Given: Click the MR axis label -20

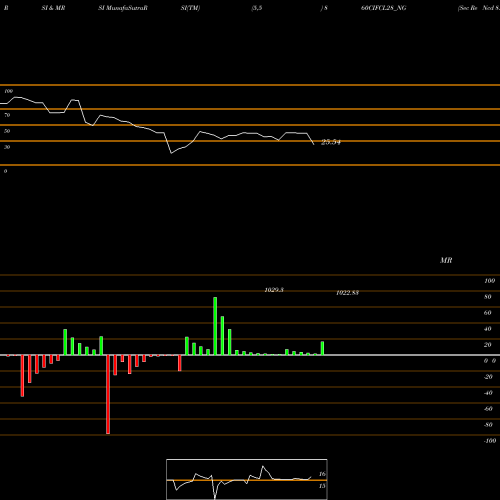Looking at the screenshot, I should (488, 377).
